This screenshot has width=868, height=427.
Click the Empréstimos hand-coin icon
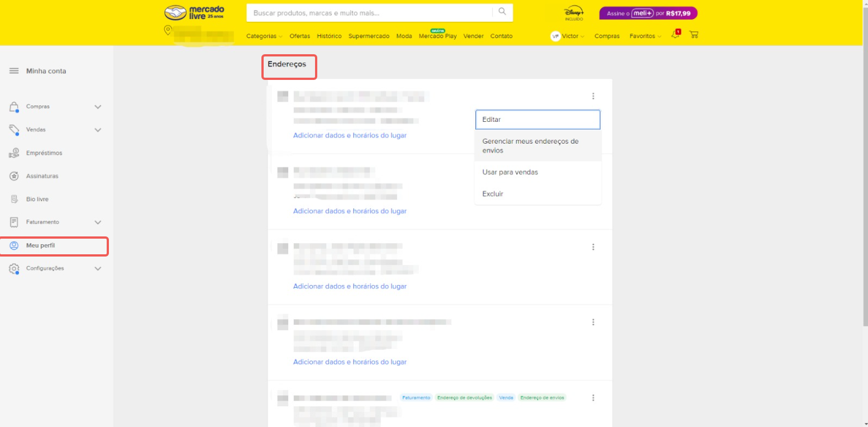tap(15, 153)
